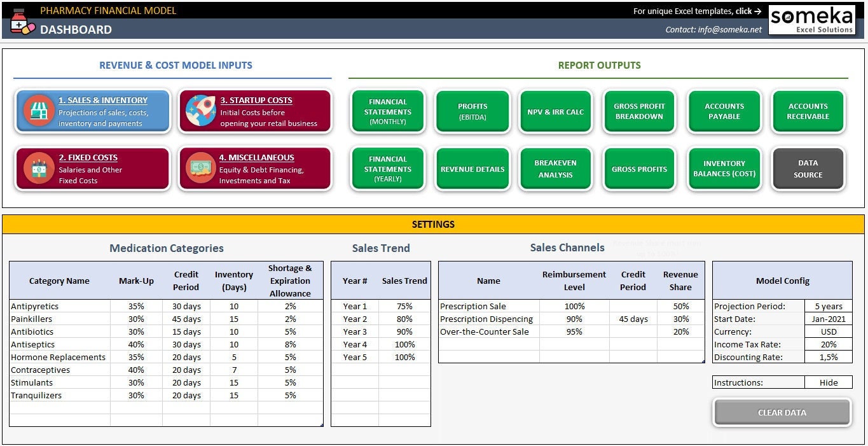Viewport: 868px width, 446px height.
Task: Select Prescription Dispencing reimbursement 90% cell
Action: 574,319
